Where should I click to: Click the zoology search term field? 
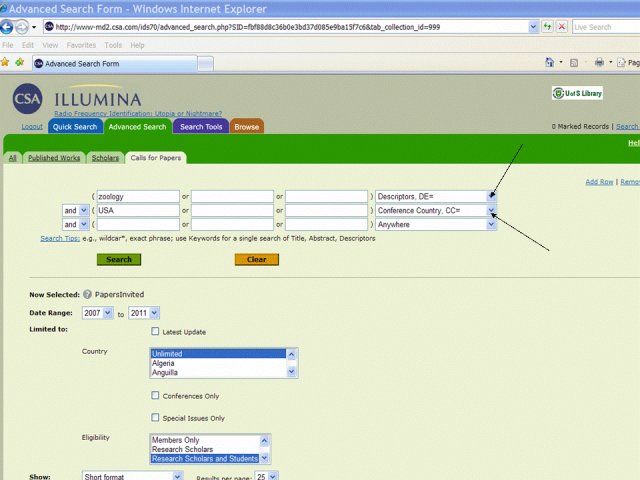tap(138, 196)
